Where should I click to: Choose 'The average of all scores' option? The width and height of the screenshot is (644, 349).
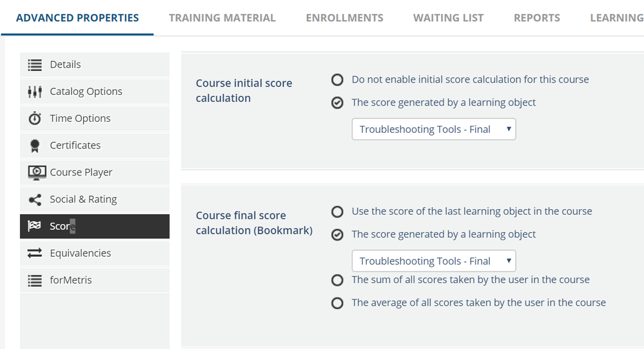tap(337, 303)
